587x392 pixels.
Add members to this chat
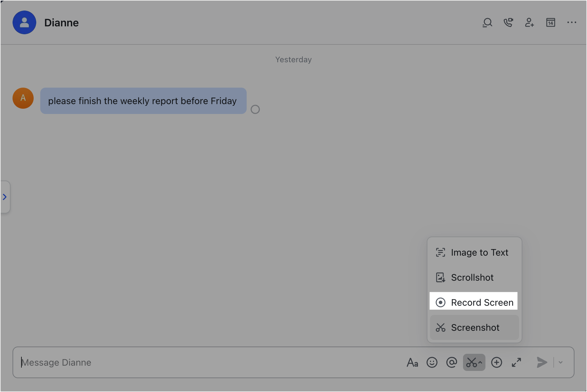tap(529, 22)
